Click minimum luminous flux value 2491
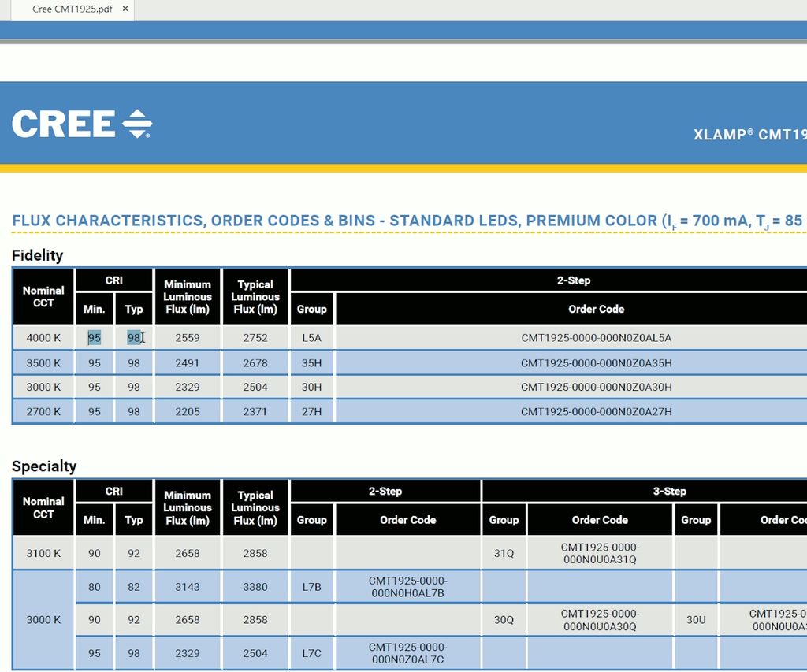 coord(188,363)
